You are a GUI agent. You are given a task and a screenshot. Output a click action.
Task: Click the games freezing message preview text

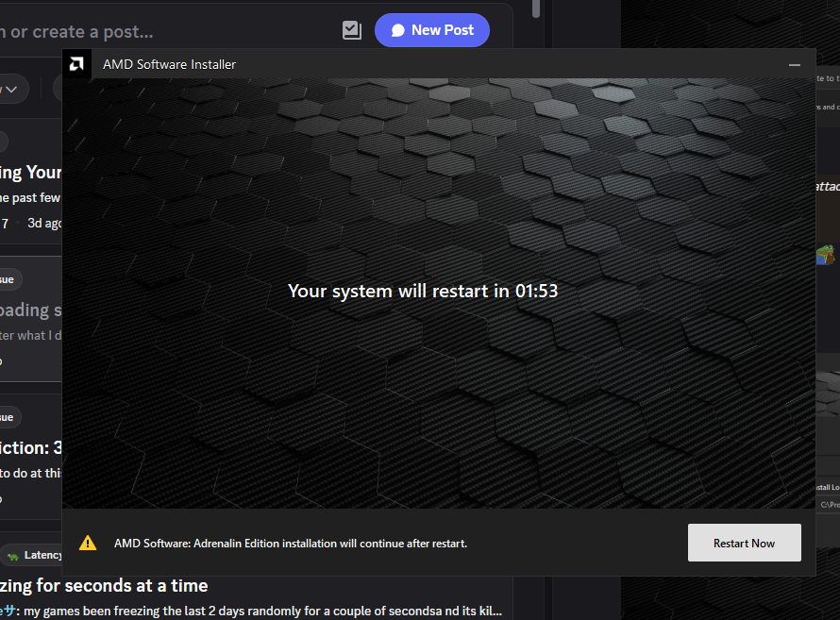pos(262,611)
